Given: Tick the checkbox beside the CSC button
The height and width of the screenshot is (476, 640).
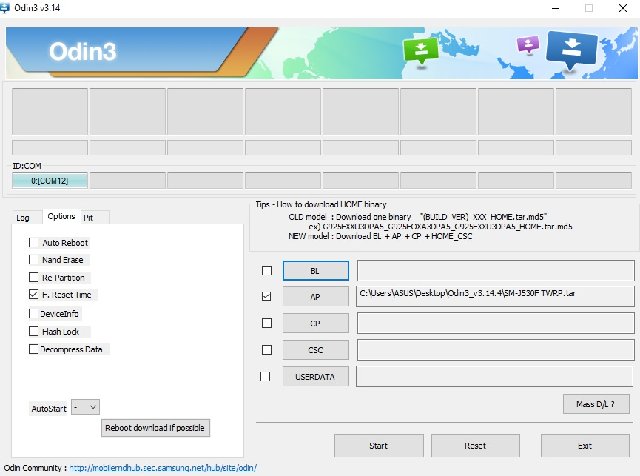Looking at the screenshot, I should (x=267, y=350).
